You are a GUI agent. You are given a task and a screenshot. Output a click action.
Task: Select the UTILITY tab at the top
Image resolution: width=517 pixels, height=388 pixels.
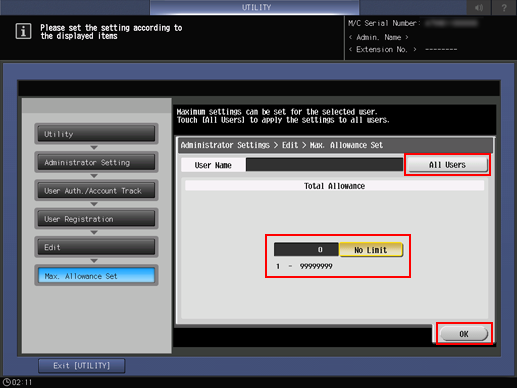[x=255, y=7]
